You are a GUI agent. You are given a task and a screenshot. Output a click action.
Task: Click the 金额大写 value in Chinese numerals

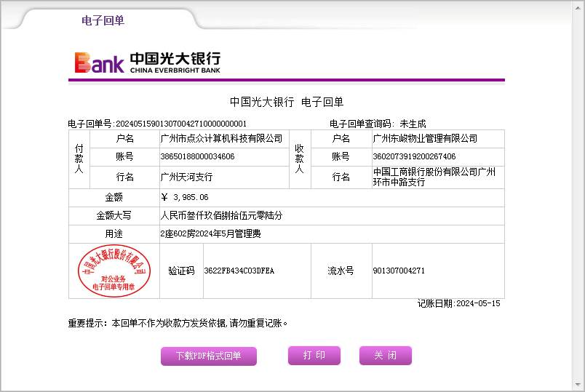[x=221, y=215]
